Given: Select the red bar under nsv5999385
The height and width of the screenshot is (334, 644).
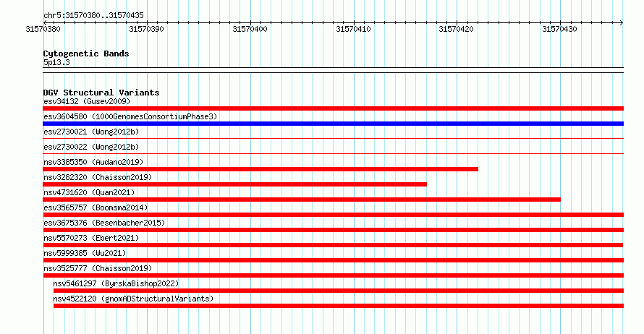Looking at the screenshot, I should click(x=333, y=260).
